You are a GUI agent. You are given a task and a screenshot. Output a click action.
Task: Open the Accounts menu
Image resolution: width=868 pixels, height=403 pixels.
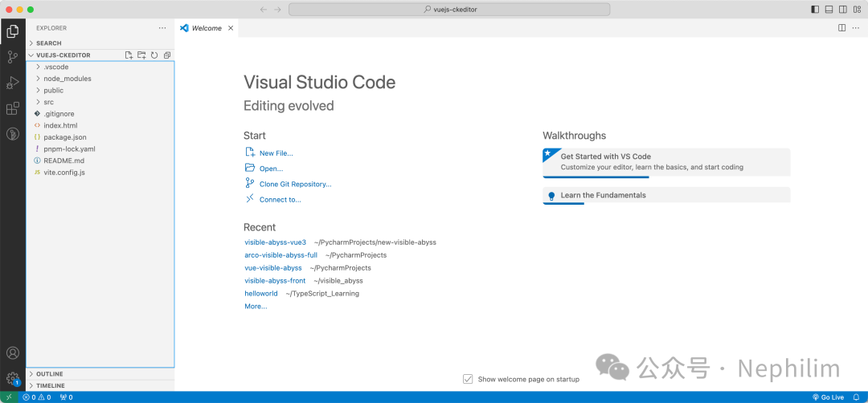(13, 353)
